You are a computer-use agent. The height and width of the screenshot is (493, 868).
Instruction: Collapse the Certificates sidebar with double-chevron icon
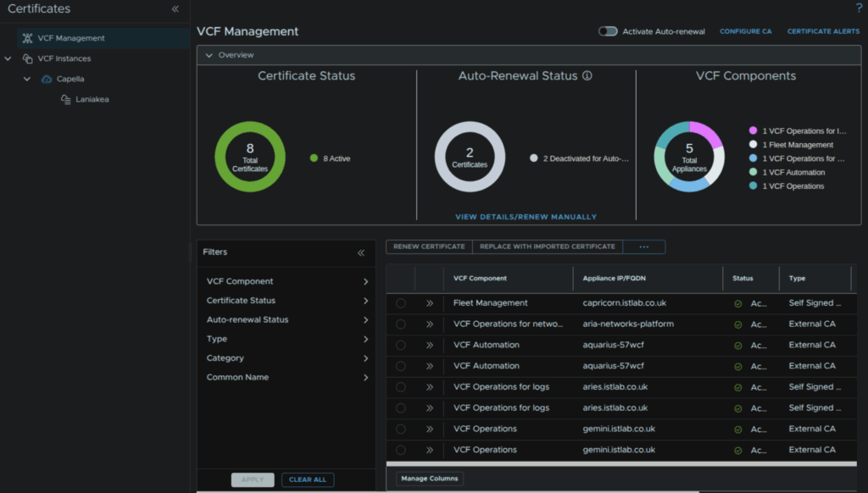pyautogui.click(x=175, y=9)
